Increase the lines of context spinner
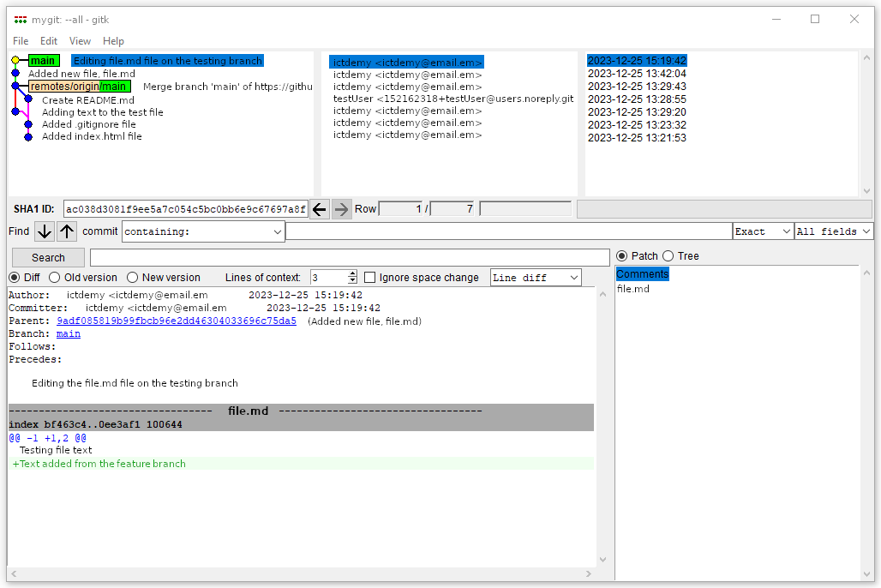This screenshot has height=588, width=881. click(352, 274)
